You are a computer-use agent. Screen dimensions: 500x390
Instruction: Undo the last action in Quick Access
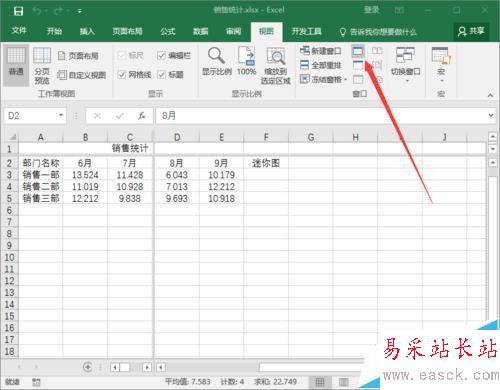[x=37, y=11]
